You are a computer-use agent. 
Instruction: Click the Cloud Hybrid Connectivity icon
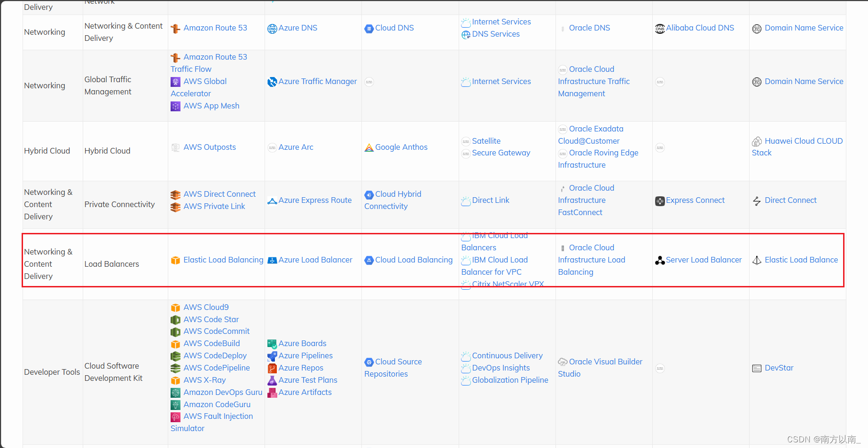pos(369,194)
